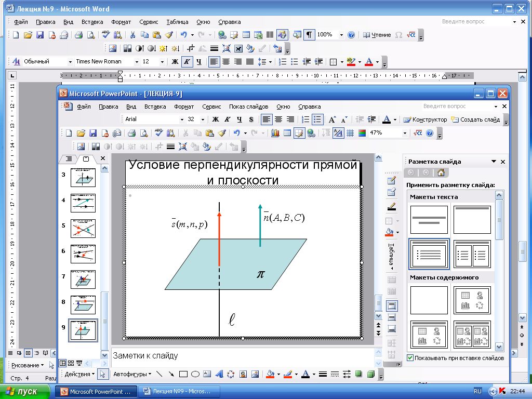Click Insert Chart icon in PowerPoint toolbar
The width and height of the screenshot is (532, 399).
coord(275,133)
